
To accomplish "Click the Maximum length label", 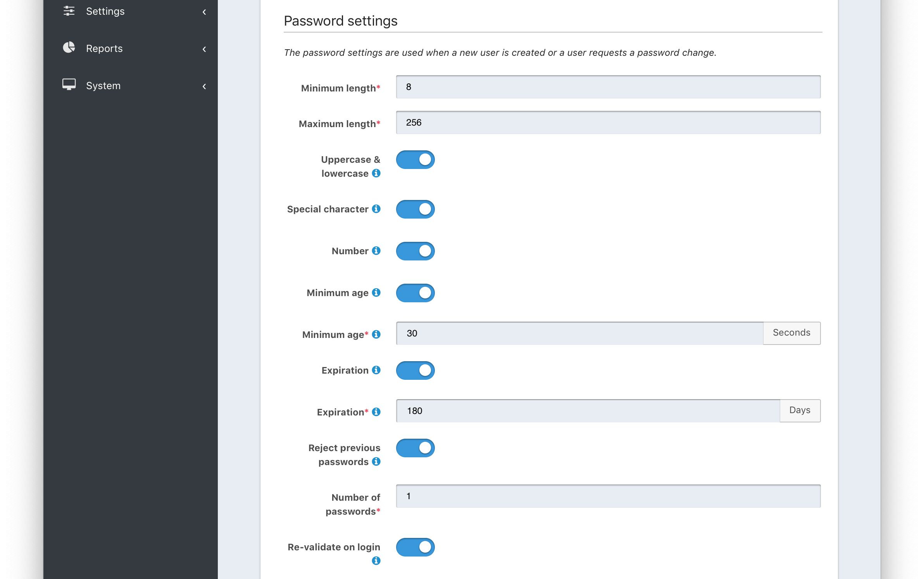I will [x=340, y=124].
